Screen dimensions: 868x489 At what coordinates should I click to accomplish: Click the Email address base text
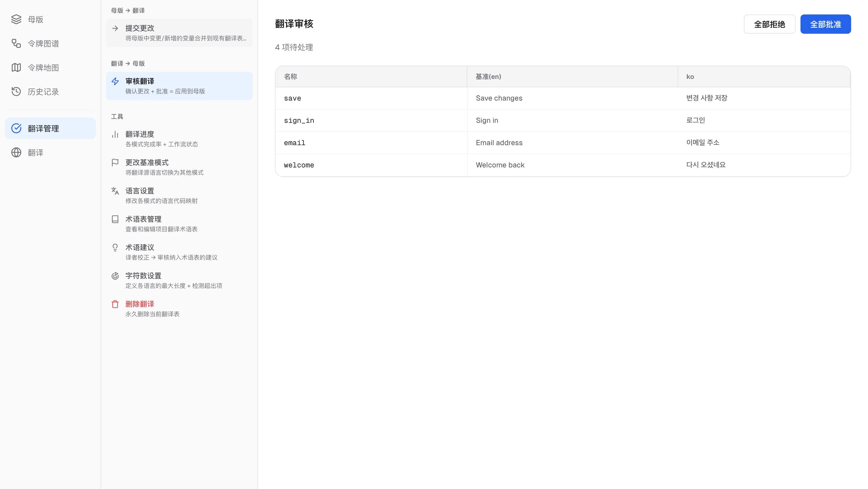pos(499,143)
